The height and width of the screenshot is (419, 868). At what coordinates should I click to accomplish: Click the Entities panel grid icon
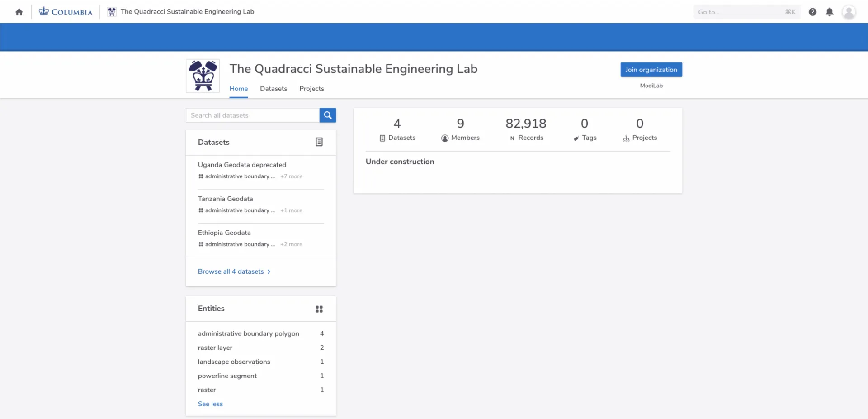pos(319,309)
